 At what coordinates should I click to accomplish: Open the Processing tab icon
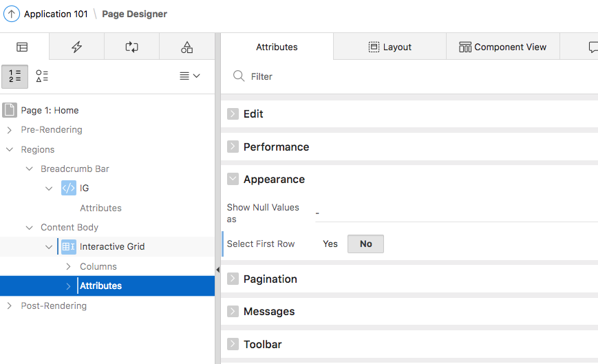click(131, 47)
